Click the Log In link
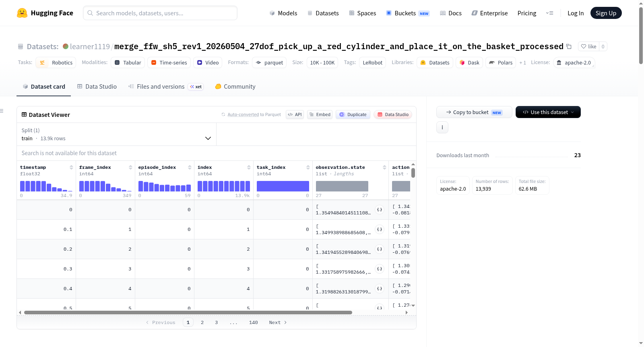The height and width of the screenshot is (347, 644). 576,13
